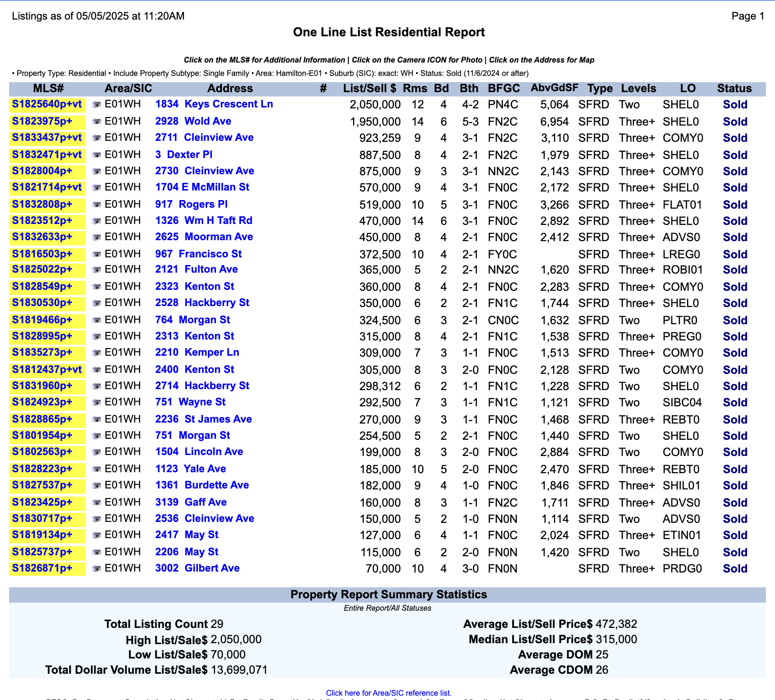This screenshot has width=775, height=700.
Task: Click camera icon for 764 Morgan St
Action: tap(97, 320)
